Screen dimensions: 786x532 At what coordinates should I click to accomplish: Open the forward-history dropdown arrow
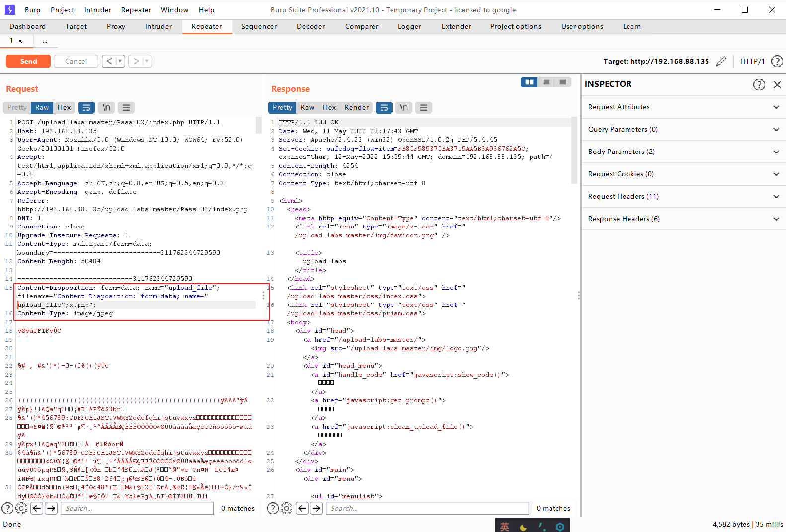point(147,61)
